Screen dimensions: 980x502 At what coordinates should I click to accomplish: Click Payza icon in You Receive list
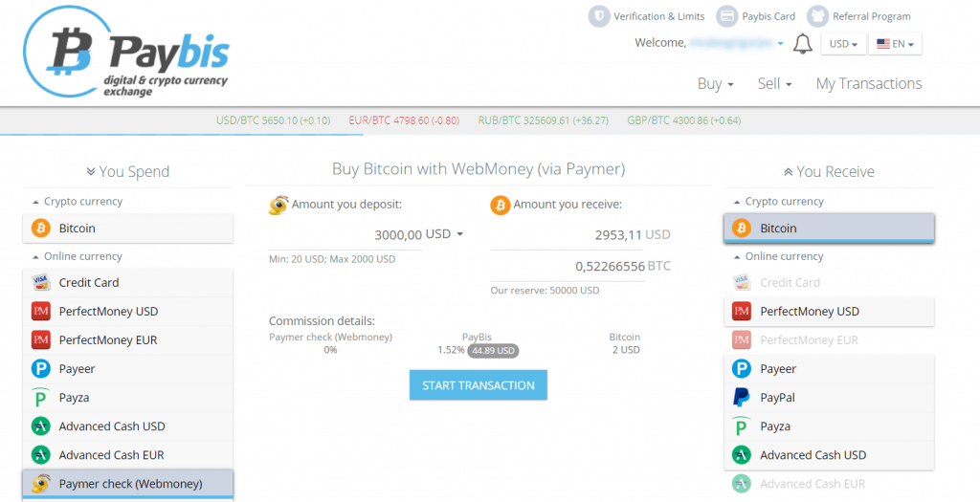[x=742, y=426]
